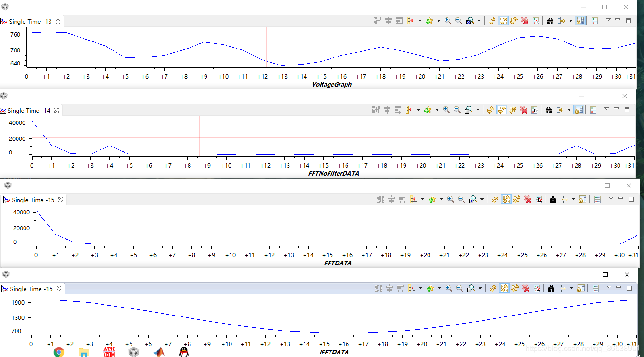Screen dimensions: 644x357
Task: Open reset zoom dropdown arrow in Single Time -14
Action: click(x=478, y=110)
